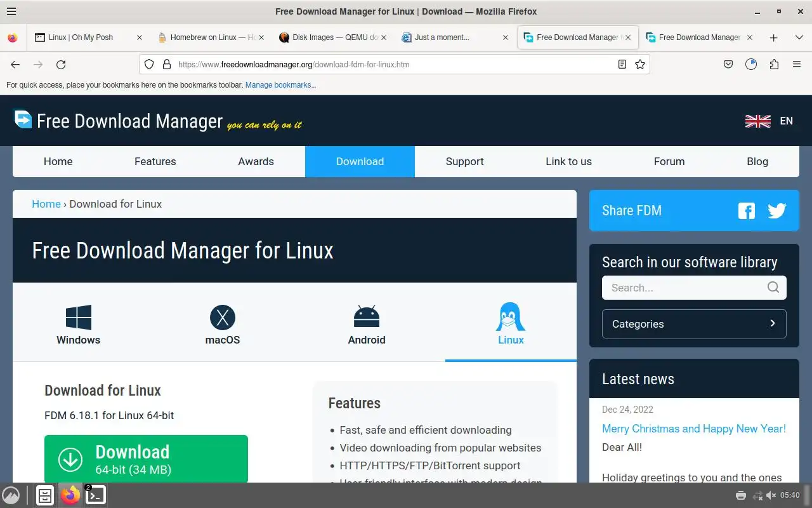Screen dimensions: 812x508
Task: Bookmark this page with star icon
Action: (x=640, y=64)
